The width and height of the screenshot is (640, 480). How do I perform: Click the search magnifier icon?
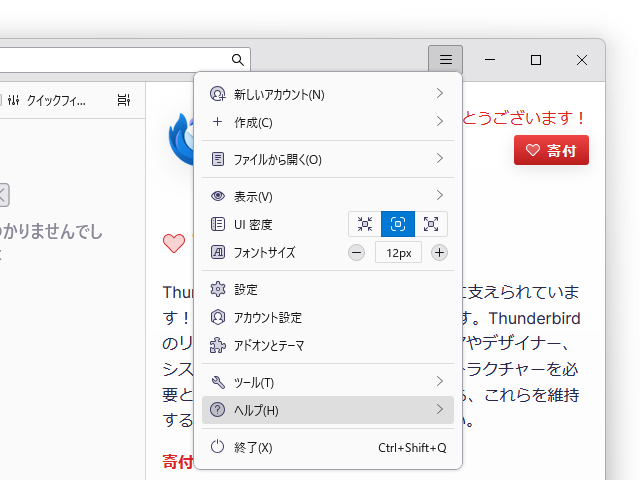click(238, 60)
